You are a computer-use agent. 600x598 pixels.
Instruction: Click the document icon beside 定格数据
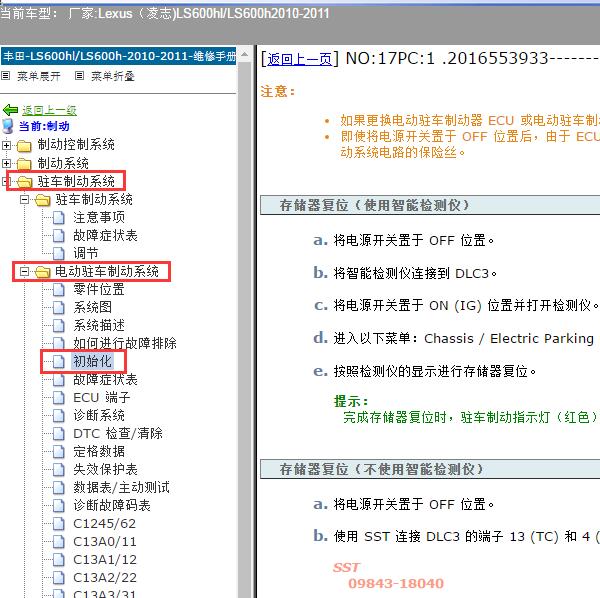tap(59, 451)
